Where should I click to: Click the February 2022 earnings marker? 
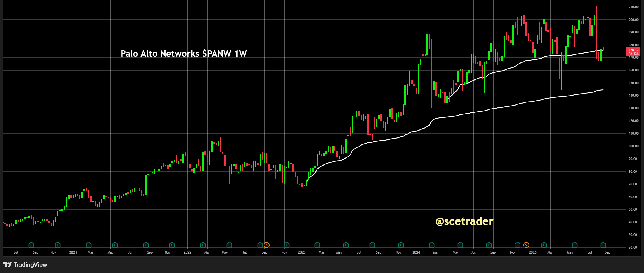click(x=203, y=245)
